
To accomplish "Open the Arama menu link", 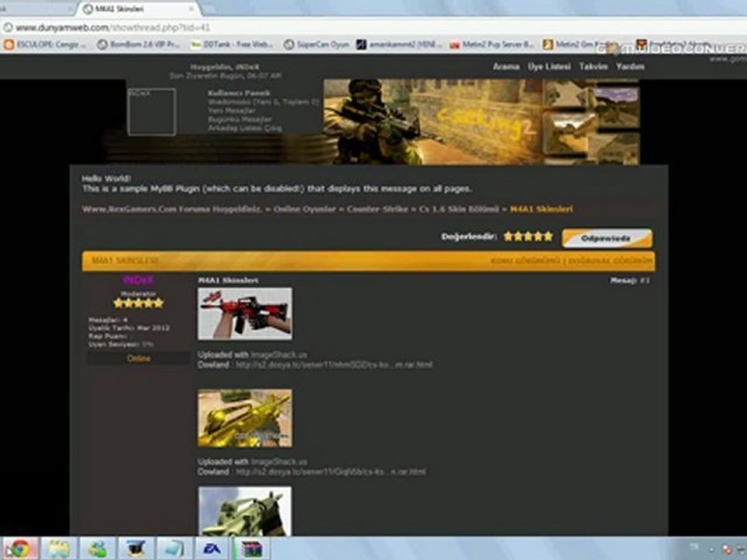I will click(x=506, y=66).
